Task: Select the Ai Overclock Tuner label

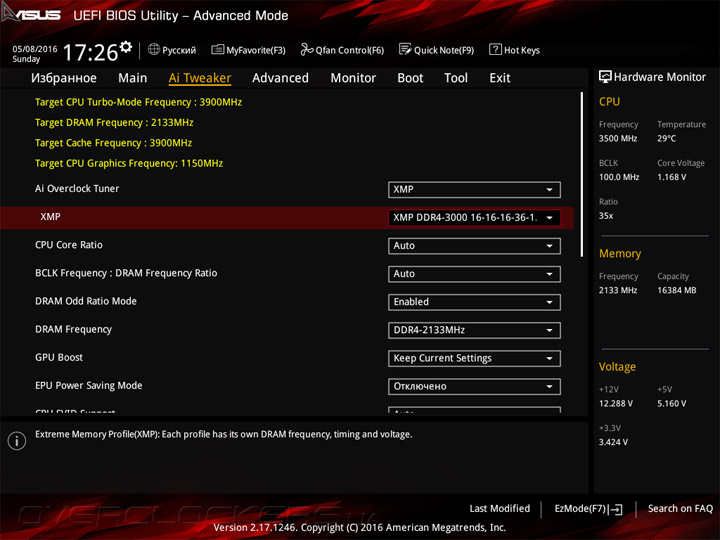Action: [x=77, y=189]
